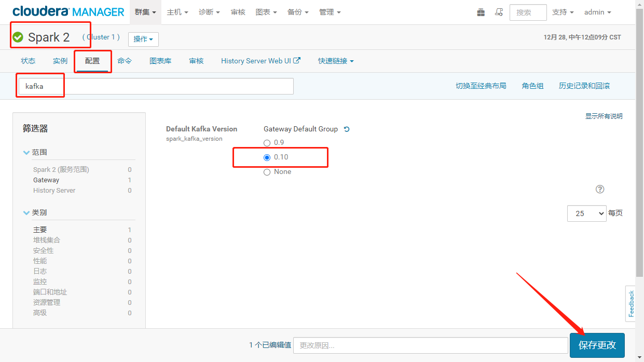Open the Feedback side tab
This screenshot has height=362, width=644.
(631, 304)
